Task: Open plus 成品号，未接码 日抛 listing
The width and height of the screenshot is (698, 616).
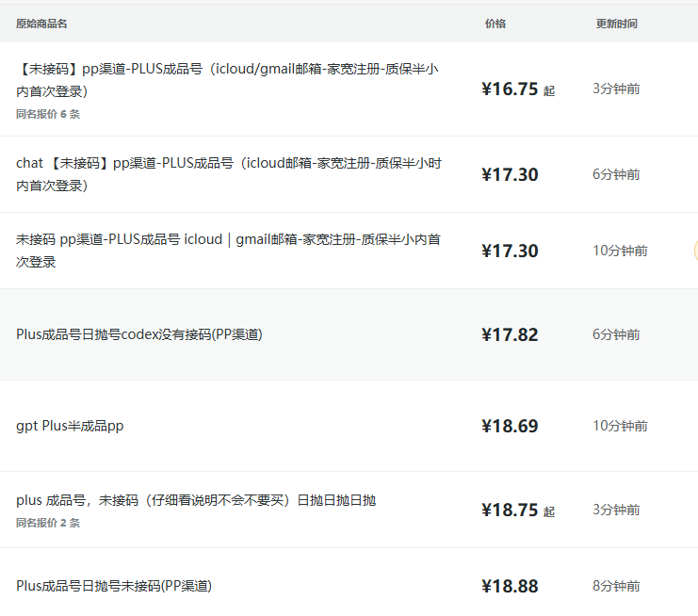Action: [x=196, y=500]
